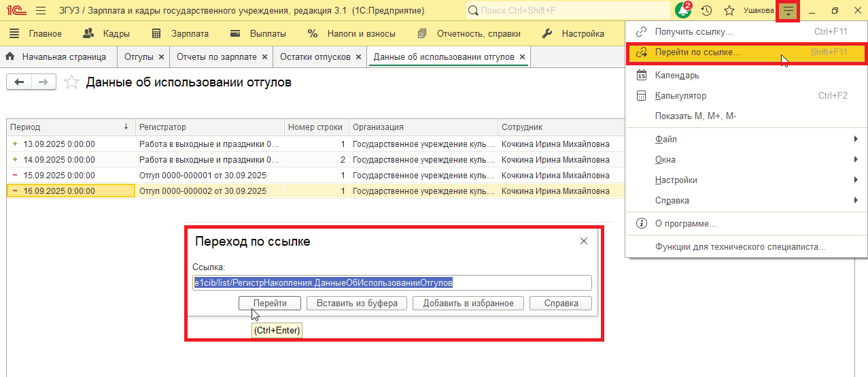Click the info icon beside О программе
The width and height of the screenshot is (868, 377).
(x=641, y=224)
